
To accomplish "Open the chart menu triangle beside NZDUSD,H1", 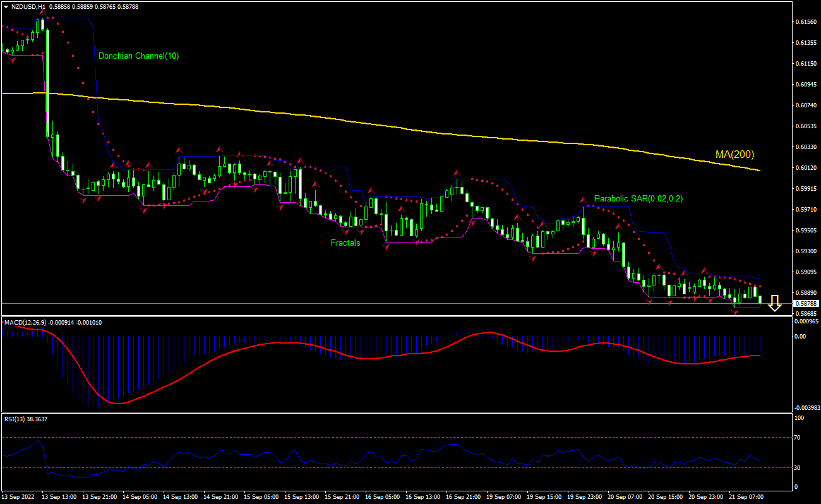I will 6,6.
